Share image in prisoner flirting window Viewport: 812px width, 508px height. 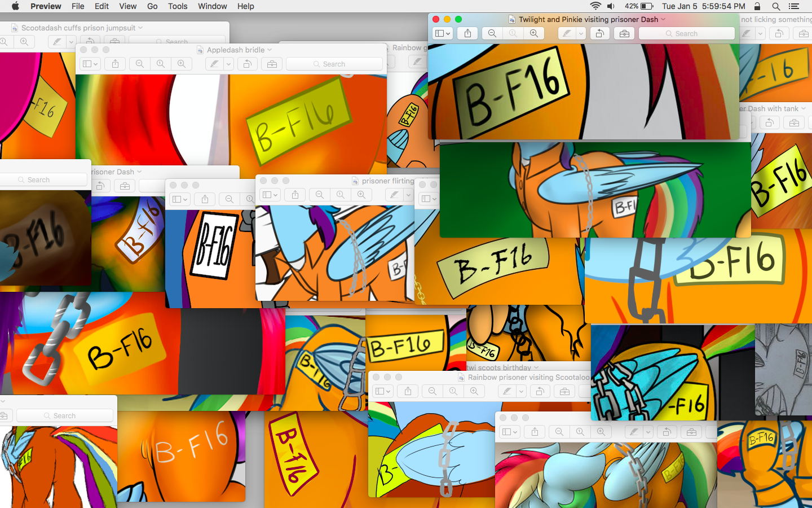coord(295,195)
